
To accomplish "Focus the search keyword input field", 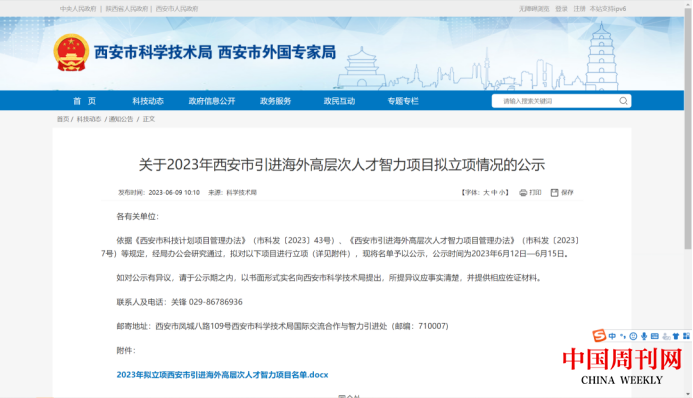I will [556, 101].
